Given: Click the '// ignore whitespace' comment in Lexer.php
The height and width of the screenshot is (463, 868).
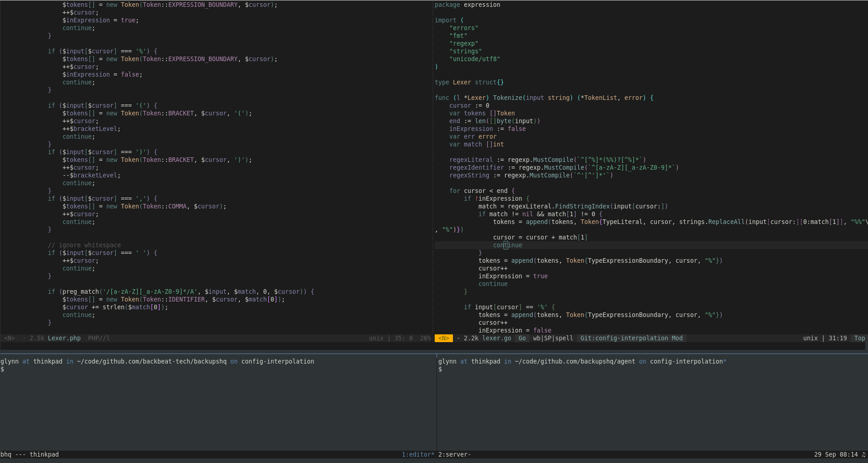Looking at the screenshot, I should [84, 245].
